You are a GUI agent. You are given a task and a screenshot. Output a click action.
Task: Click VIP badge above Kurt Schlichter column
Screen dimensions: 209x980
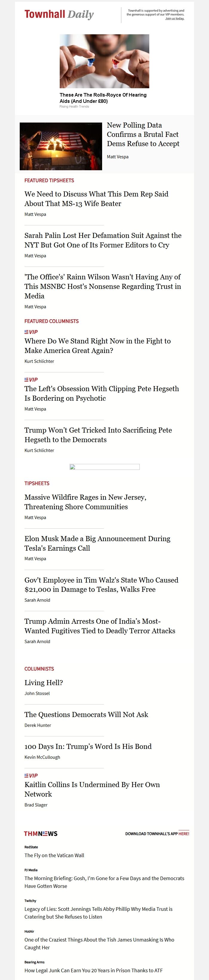click(x=31, y=332)
